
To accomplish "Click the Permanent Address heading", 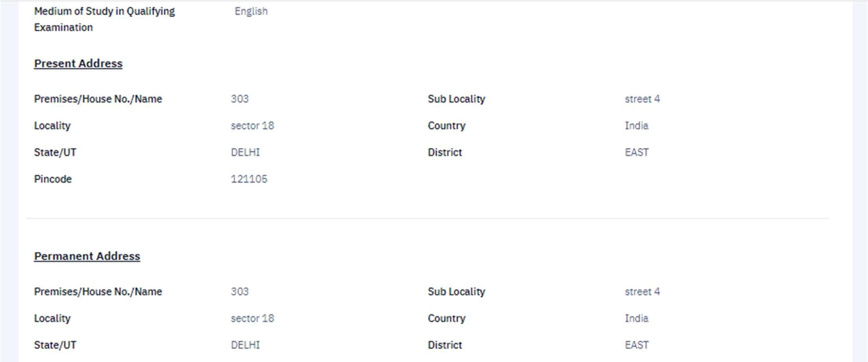I will coord(87,256).
